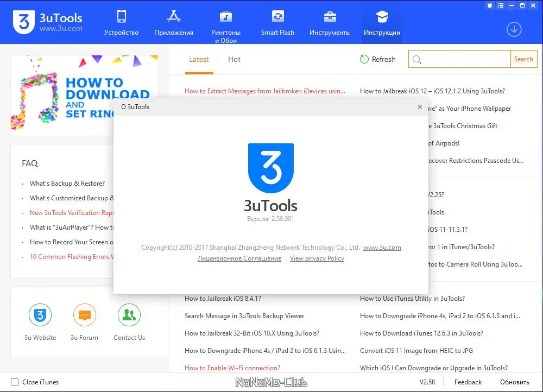Open Which iOS I Can Downgrade or Upgrade article
This screenshot has width=543, height=392.
(x=434, y=368)
